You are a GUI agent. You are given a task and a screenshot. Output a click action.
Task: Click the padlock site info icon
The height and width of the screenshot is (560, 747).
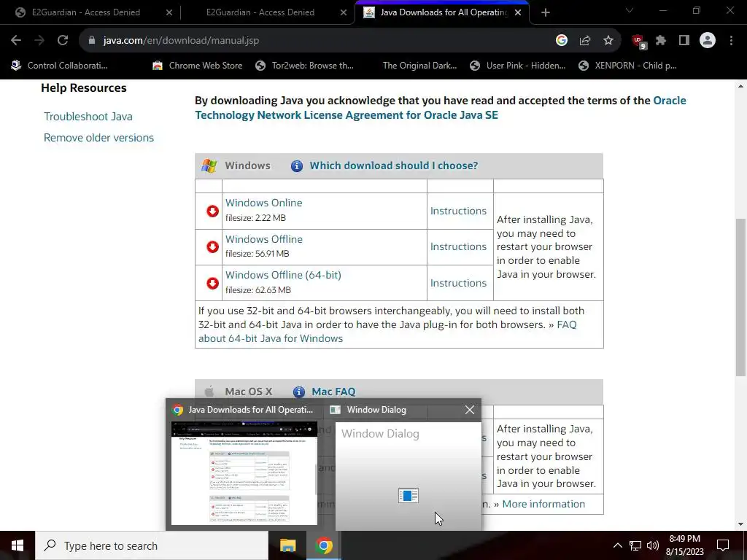pos(92,41)
